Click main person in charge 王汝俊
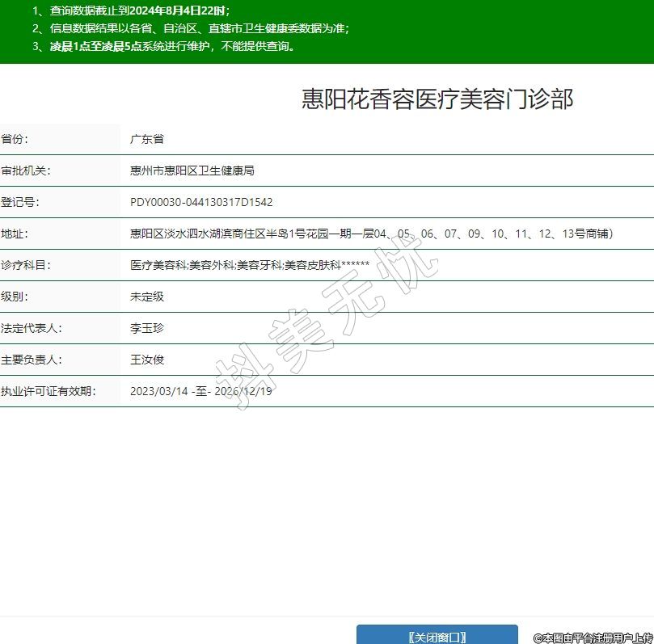The height and width of the screenshot is (644, 654). pyautogui.click(x=147, y=360)
